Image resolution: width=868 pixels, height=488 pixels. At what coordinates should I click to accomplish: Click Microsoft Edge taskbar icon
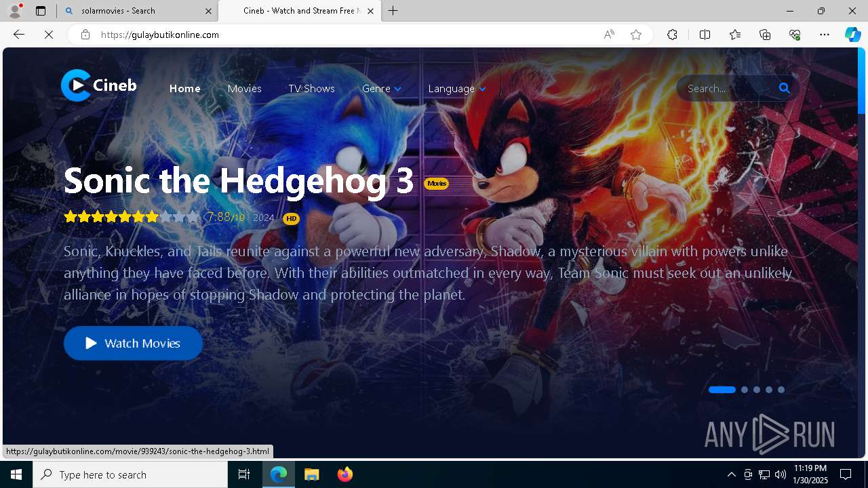click(x=279, y=474)
